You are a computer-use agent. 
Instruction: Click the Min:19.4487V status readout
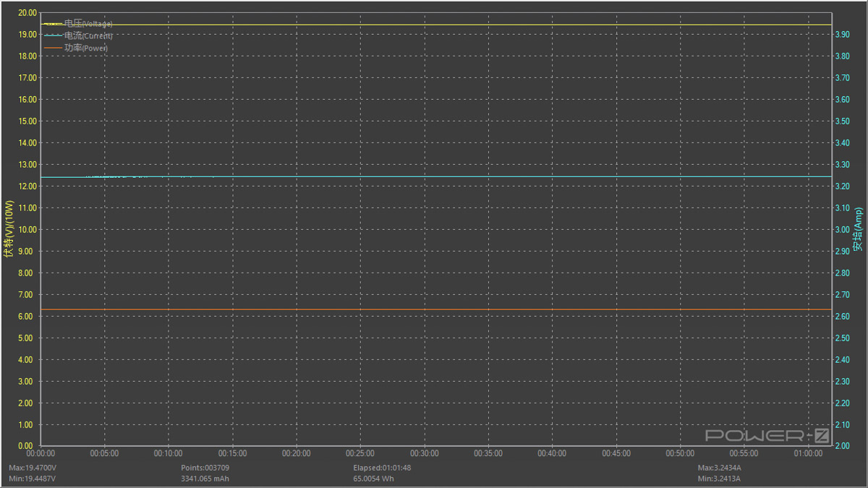pyautogui.click(x=32, y=479)
